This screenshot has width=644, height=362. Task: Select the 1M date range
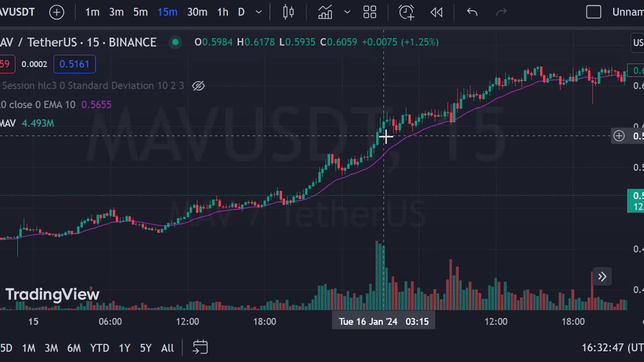click(x=29, y=348)
